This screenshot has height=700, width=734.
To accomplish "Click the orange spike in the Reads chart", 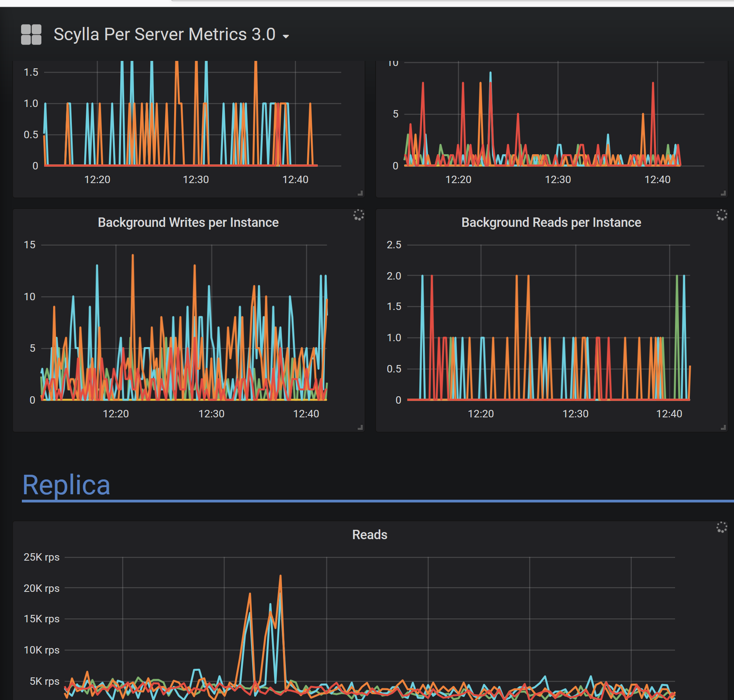I will pos(280,576).
